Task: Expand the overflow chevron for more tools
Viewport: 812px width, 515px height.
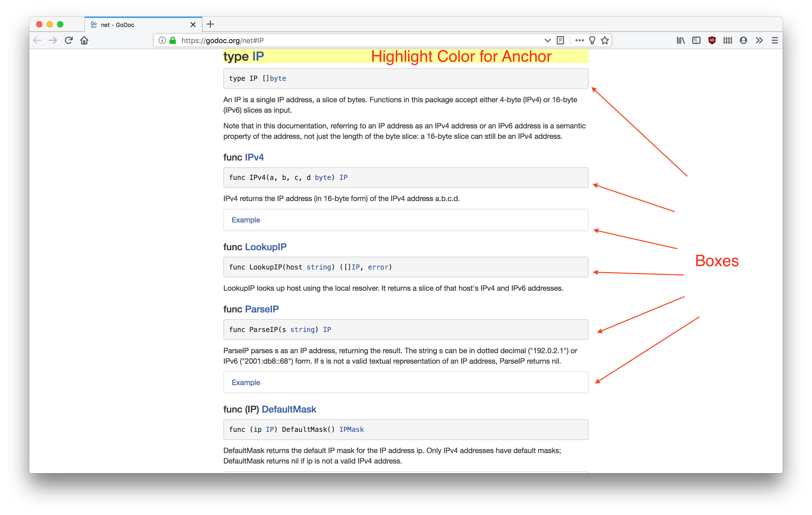Action: [x=759, y=41]
